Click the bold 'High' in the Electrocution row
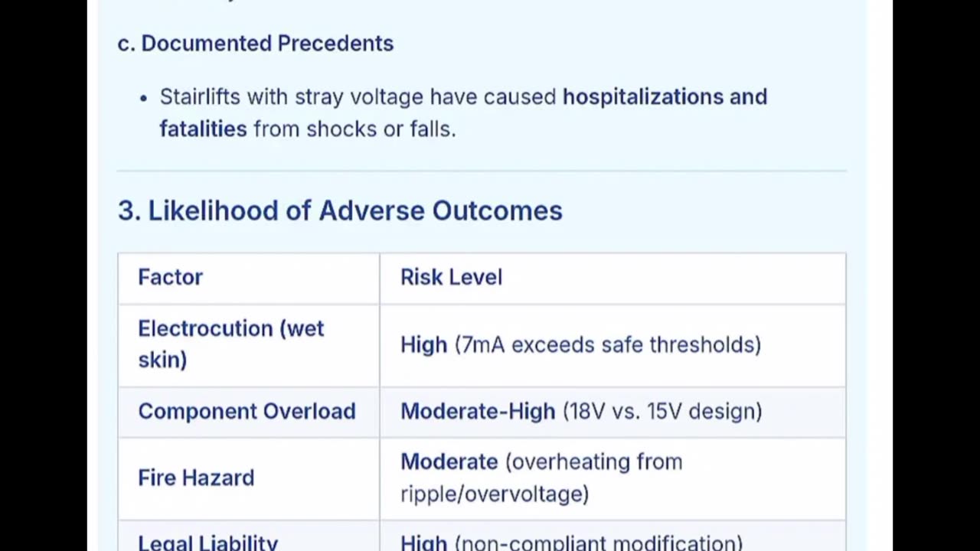This screenshot has height=551, width=980. pyautogui.click(x=423, y=345)
